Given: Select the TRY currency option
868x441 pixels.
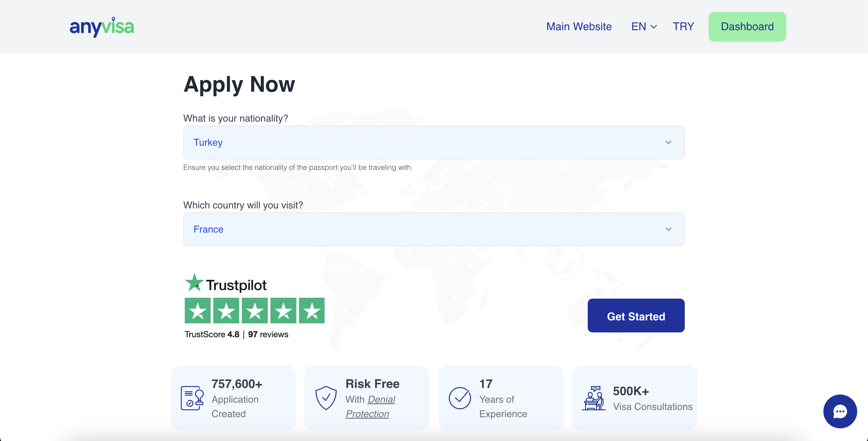Looking at the screenshot, I should point(683,26).
